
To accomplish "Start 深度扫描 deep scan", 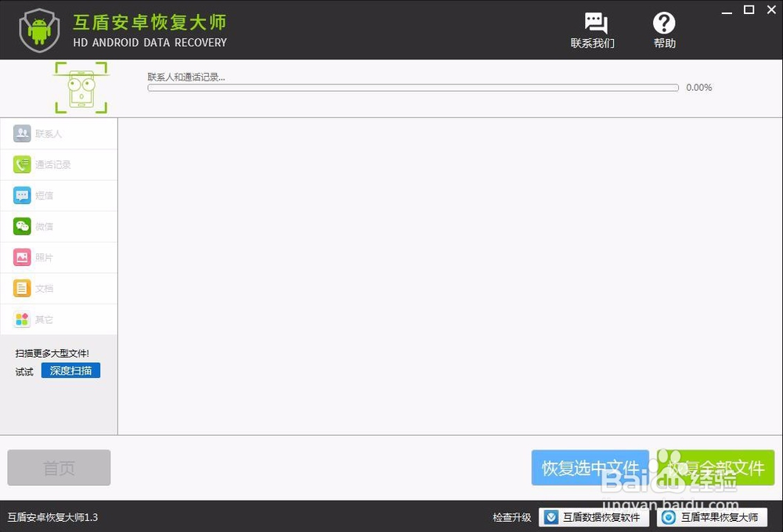I will 71,370.
